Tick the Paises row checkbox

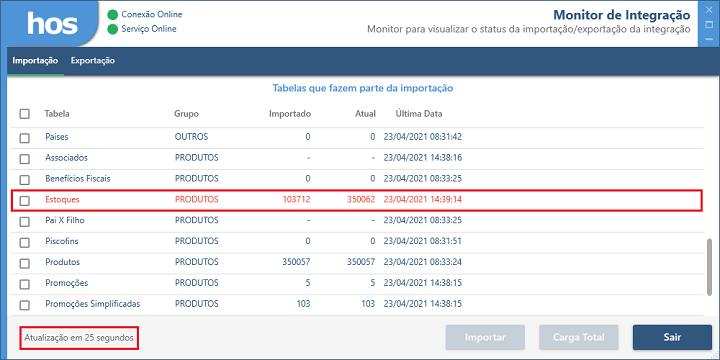[25, 137]
